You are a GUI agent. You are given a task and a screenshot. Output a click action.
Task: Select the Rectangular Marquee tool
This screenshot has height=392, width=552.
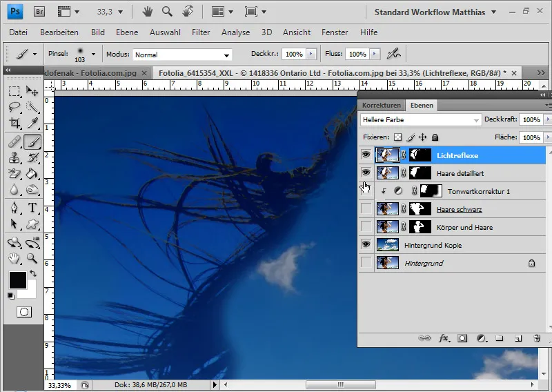(14, 92)
